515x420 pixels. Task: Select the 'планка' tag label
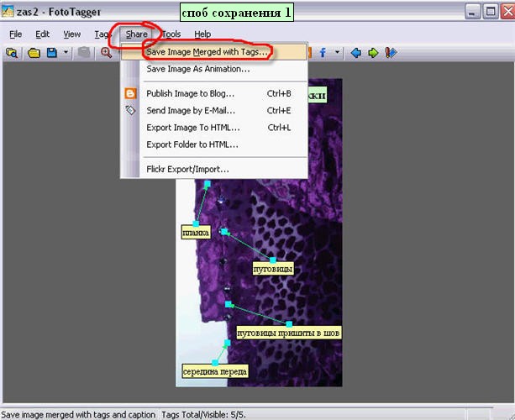(x=196, y=233)
